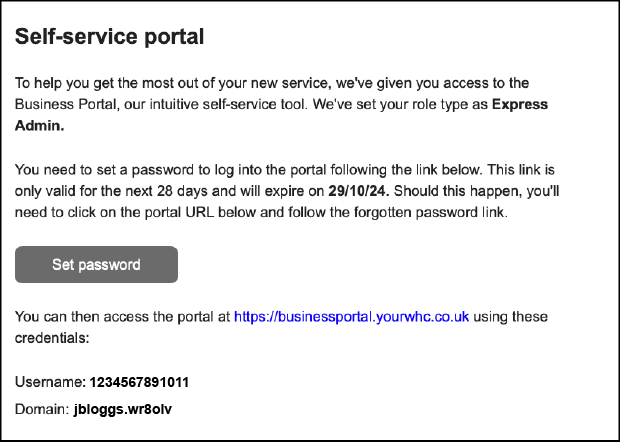
Task: Click the words Business Portal in first paragraph
Action: coord(67,104)
